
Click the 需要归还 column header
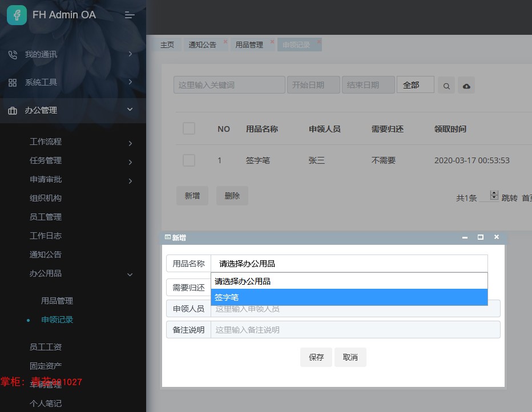click(388, 129)
